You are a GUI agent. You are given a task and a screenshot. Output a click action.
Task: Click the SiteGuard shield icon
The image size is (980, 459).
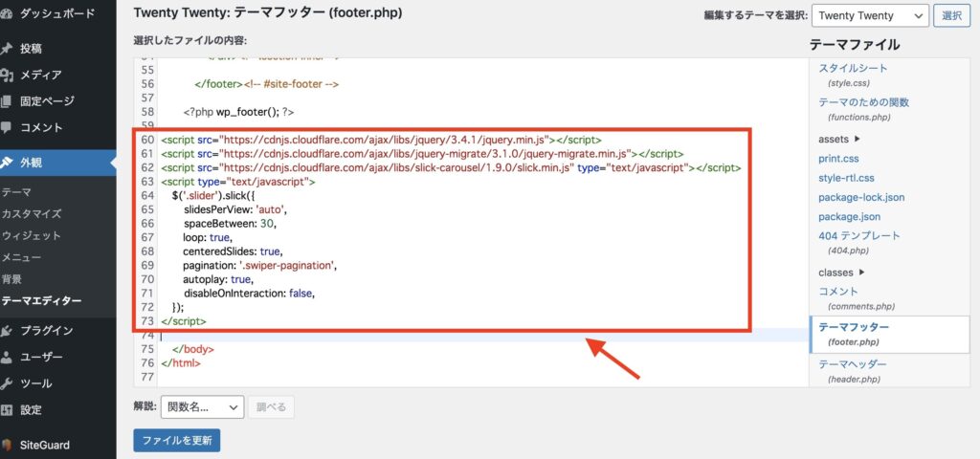click(x=7, y=446)
